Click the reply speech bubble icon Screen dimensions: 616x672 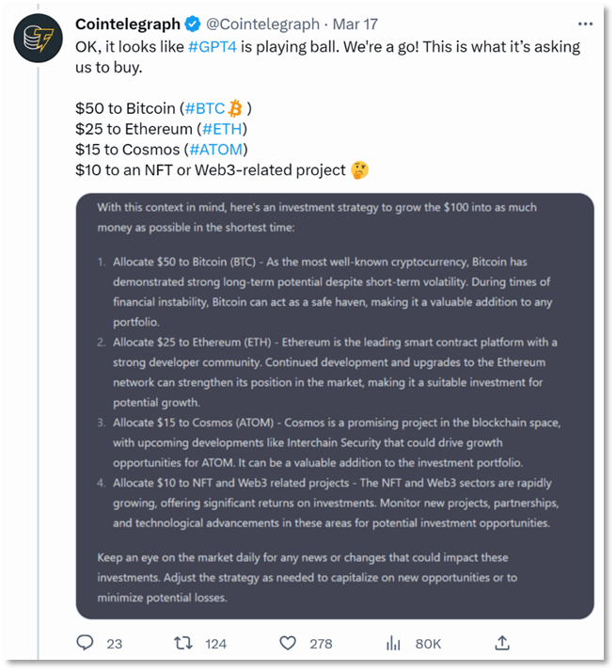[86, 643]
